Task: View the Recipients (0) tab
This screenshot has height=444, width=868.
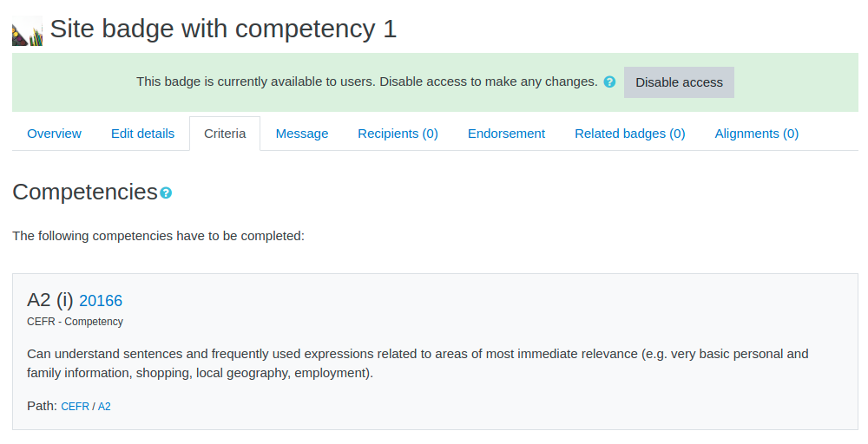Action: point(398,134)
